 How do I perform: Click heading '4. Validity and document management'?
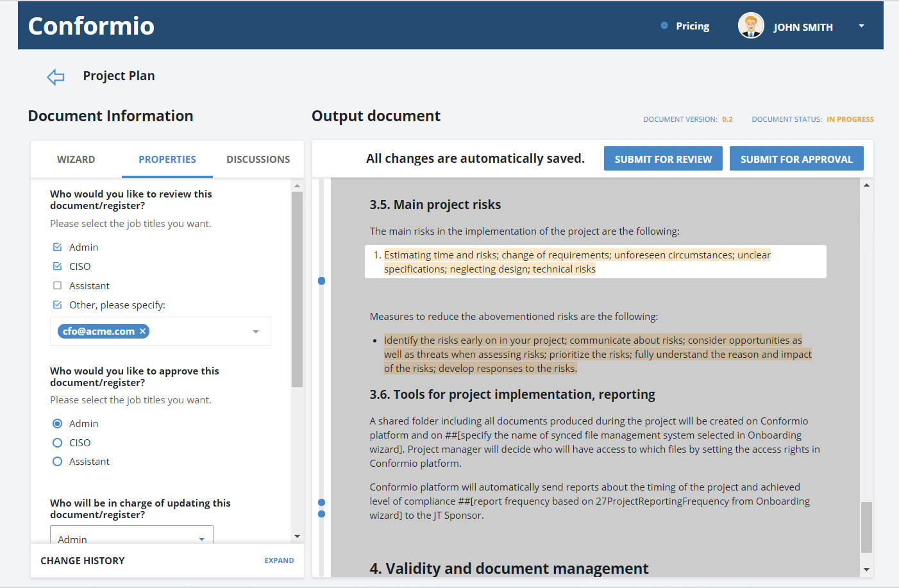[509, 569]
